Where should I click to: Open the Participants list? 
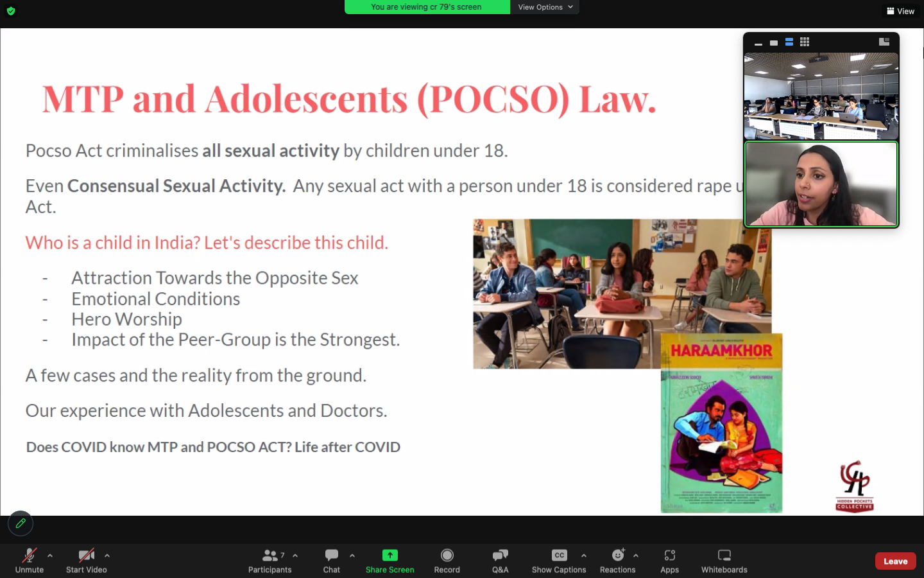270,560
